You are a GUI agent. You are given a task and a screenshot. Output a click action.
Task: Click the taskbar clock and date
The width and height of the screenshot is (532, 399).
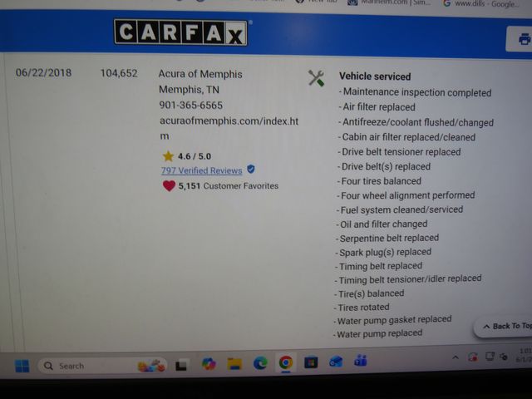pyautogui.click(x=524, y=355)
